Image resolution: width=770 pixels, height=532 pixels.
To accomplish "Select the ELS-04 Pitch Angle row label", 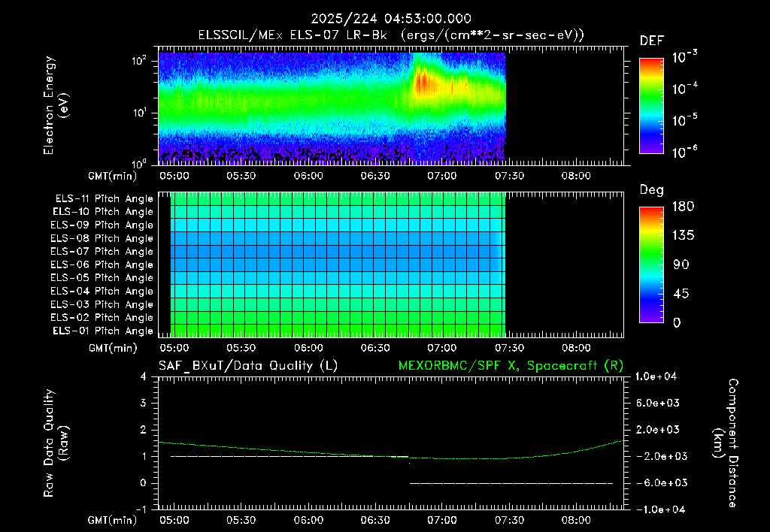I will 102,291.
